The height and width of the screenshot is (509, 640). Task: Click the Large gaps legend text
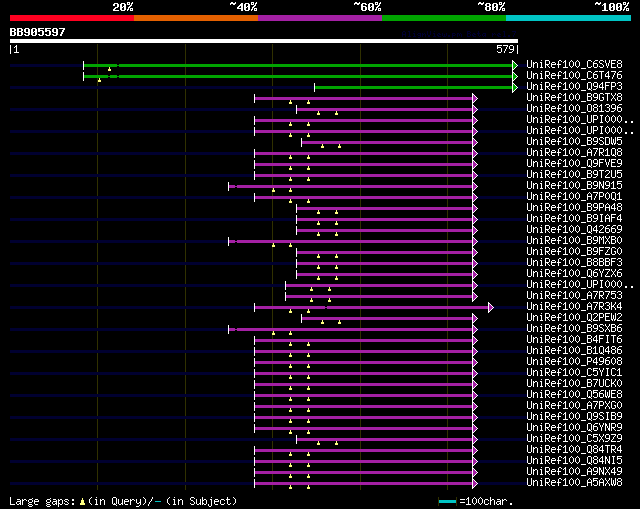[42, 501]
